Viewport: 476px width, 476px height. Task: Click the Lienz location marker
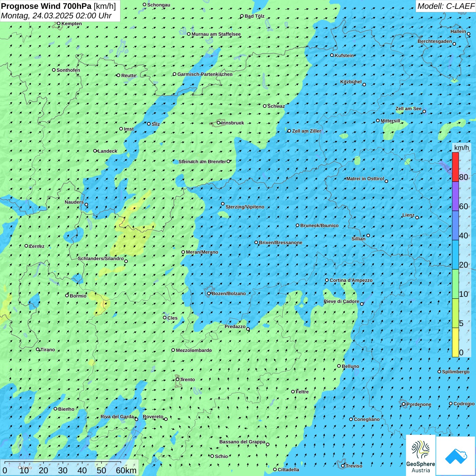[x=417, y=217]
